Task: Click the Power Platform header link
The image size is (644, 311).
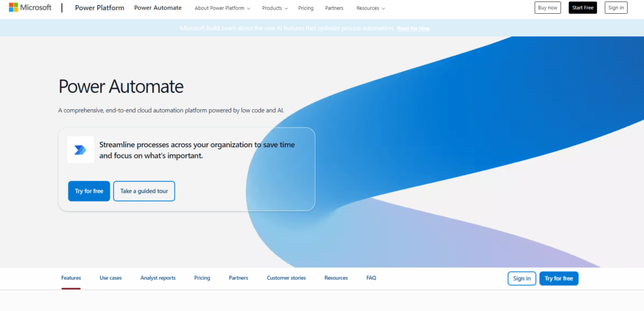Action: [x=99, y=8]
